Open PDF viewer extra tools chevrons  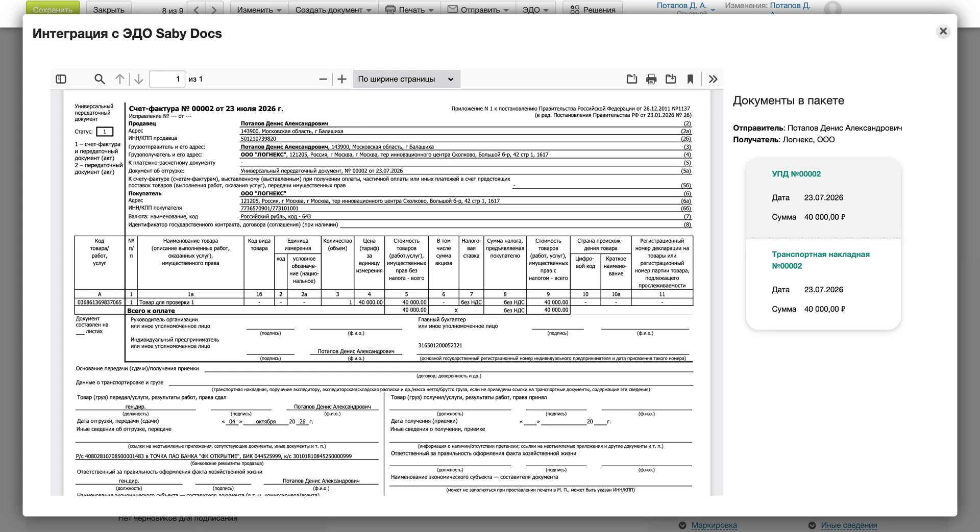pyautogui.click(x=713, y=79)
